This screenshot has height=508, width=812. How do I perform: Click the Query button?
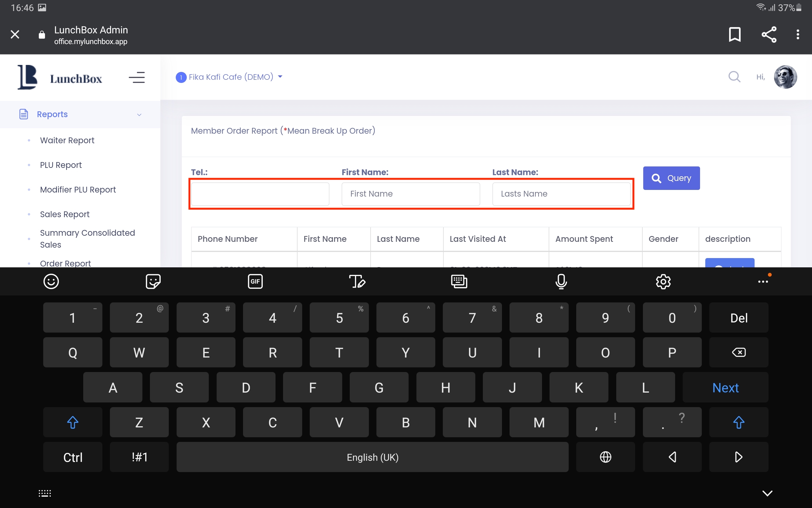click(x=671, y=178)
